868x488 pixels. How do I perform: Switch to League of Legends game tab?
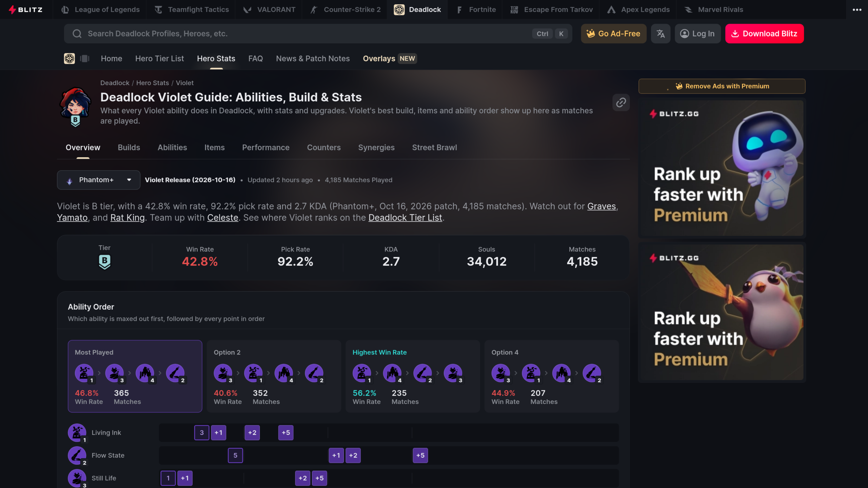tap(100, 9)
